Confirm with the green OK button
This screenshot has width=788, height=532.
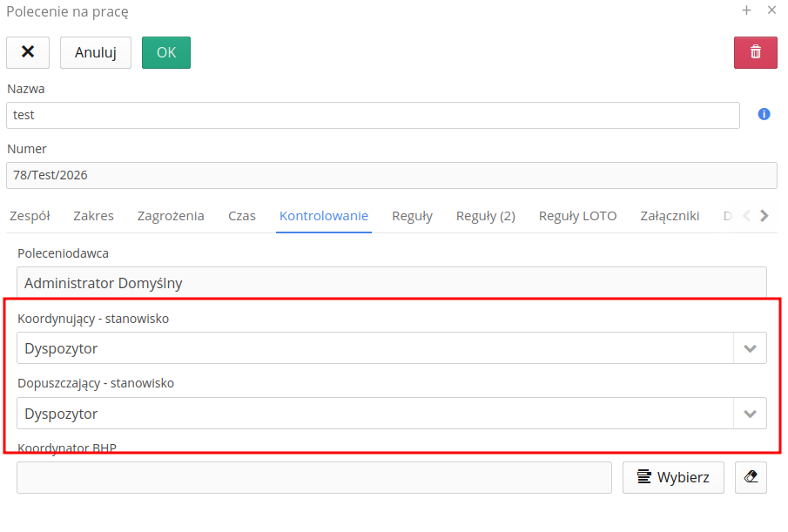click(x=165, y=52)
